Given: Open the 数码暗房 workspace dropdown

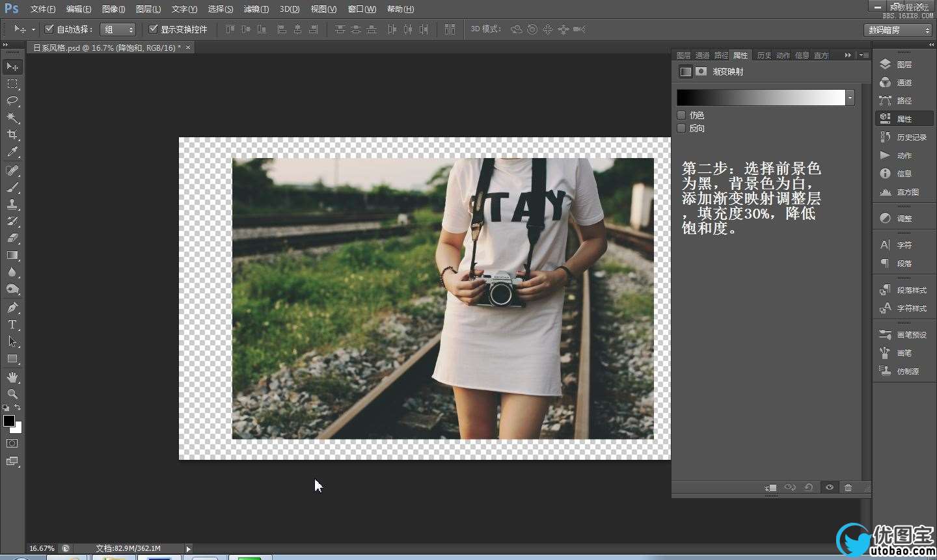Looking at the screenshot, I should point(899,30).
